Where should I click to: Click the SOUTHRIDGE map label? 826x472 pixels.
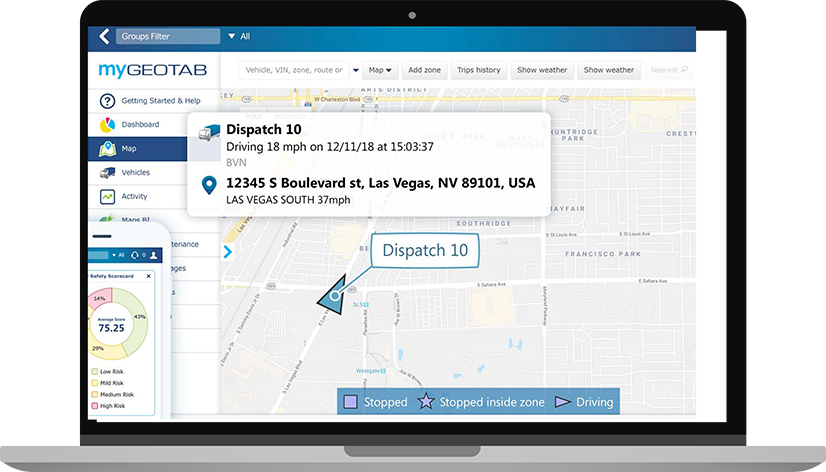484,223
